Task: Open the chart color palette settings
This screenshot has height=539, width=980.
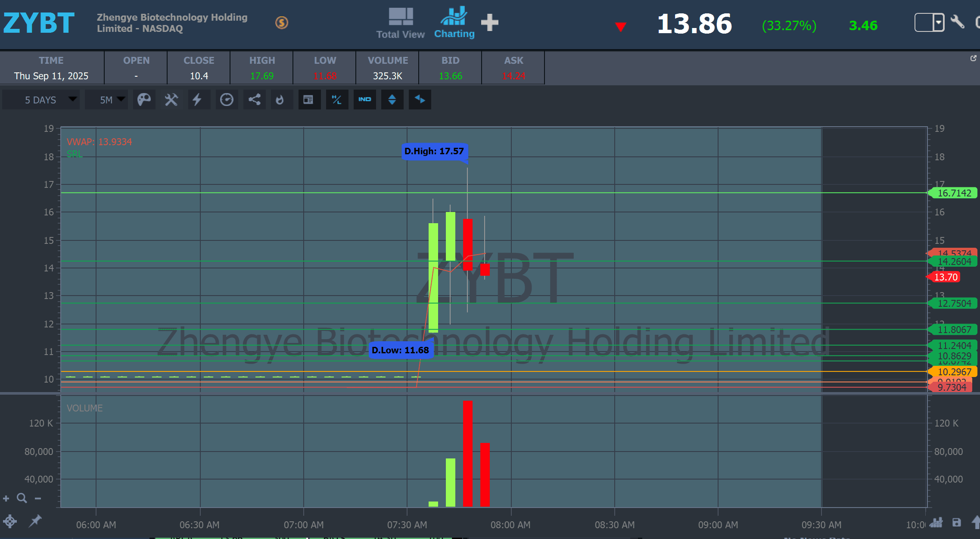Action: point(144,100)
